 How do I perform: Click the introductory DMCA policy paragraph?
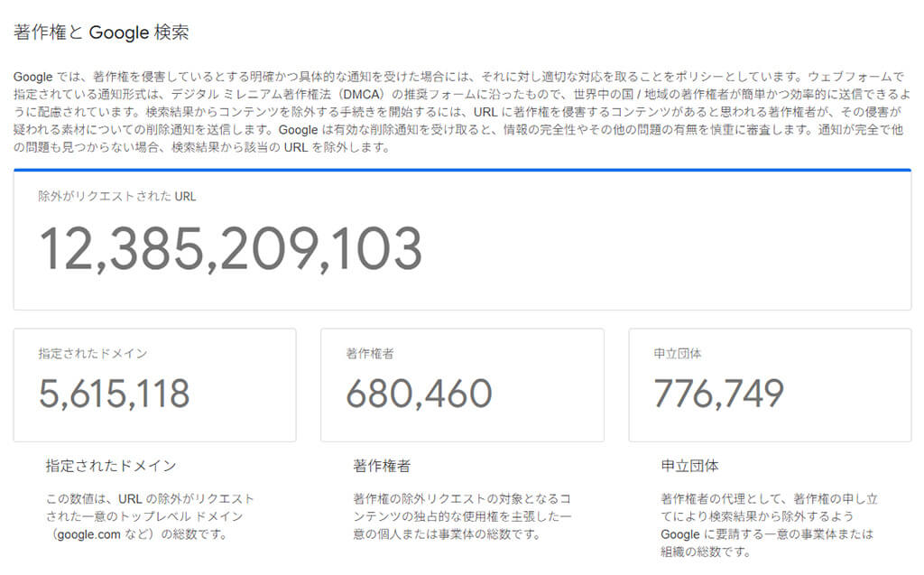(460, 113)
